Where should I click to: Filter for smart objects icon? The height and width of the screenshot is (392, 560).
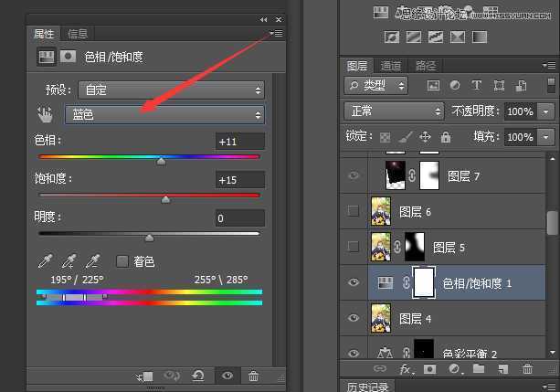click(521, 85)
